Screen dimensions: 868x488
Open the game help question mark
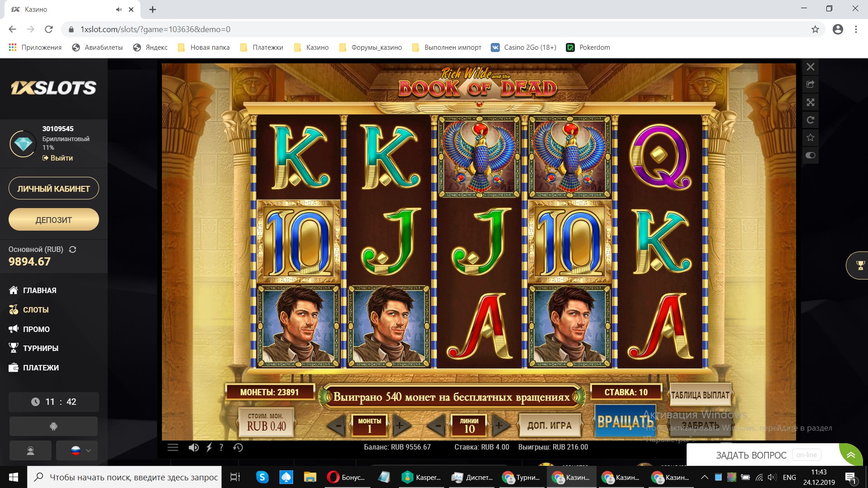[x=221, y=447]
